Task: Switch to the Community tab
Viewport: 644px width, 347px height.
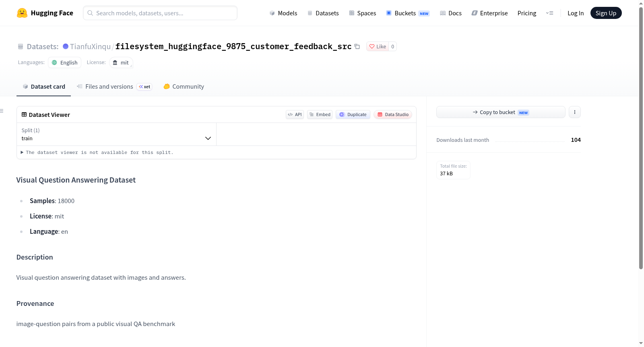Action: [184, 86]
